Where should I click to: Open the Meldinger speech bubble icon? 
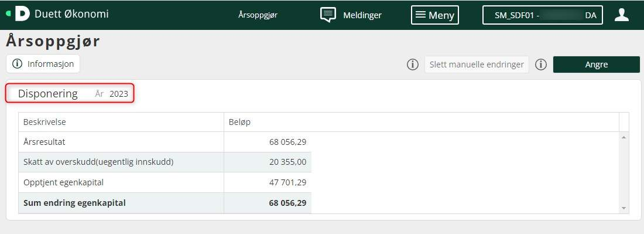[328, 15]
